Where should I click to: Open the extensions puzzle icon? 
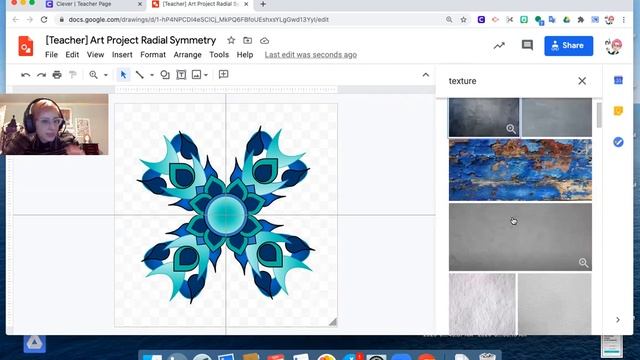point(581,20)
